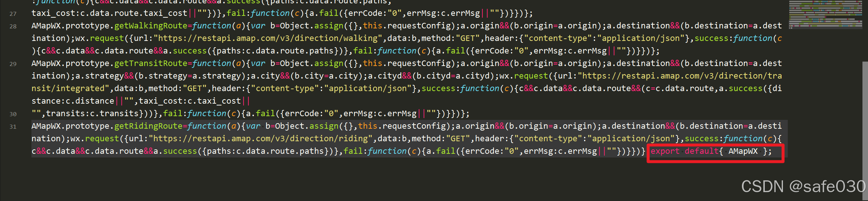Click line number 29 in the gutter

(x=13, y=64)
